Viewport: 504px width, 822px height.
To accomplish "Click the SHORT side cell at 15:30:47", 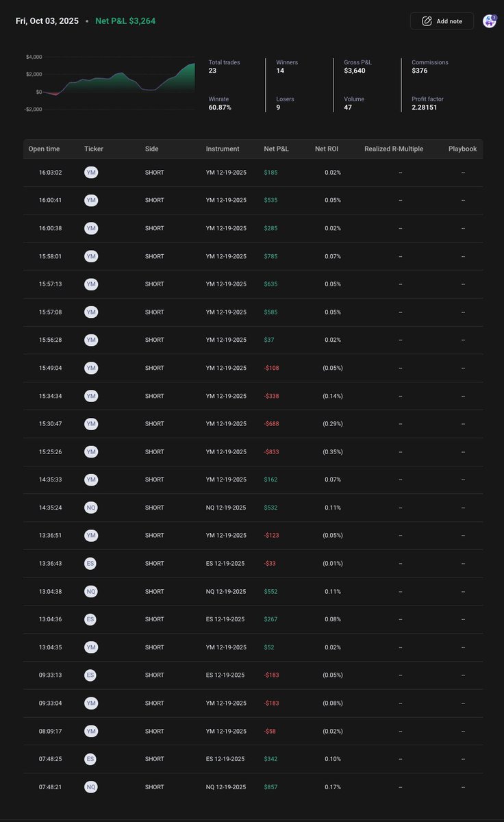I will pos(155,424).
